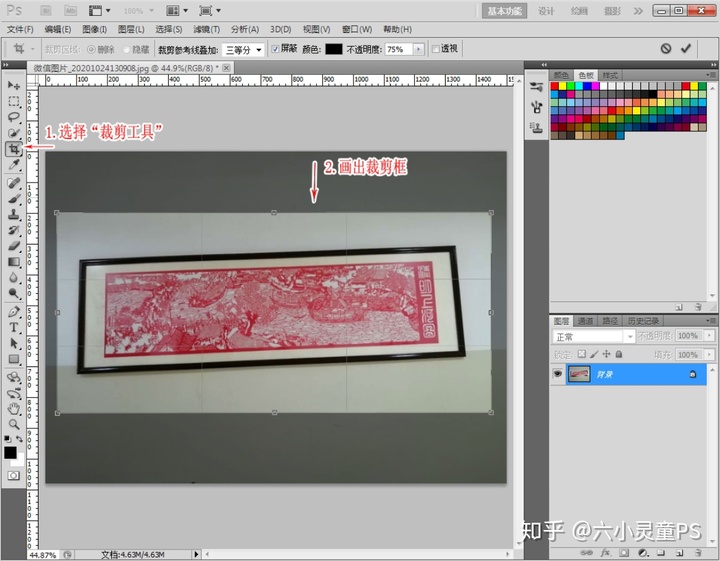The height and width of the screenshot is (561, 720).
Task: Add a layer mask
Action: click(624, 552)
